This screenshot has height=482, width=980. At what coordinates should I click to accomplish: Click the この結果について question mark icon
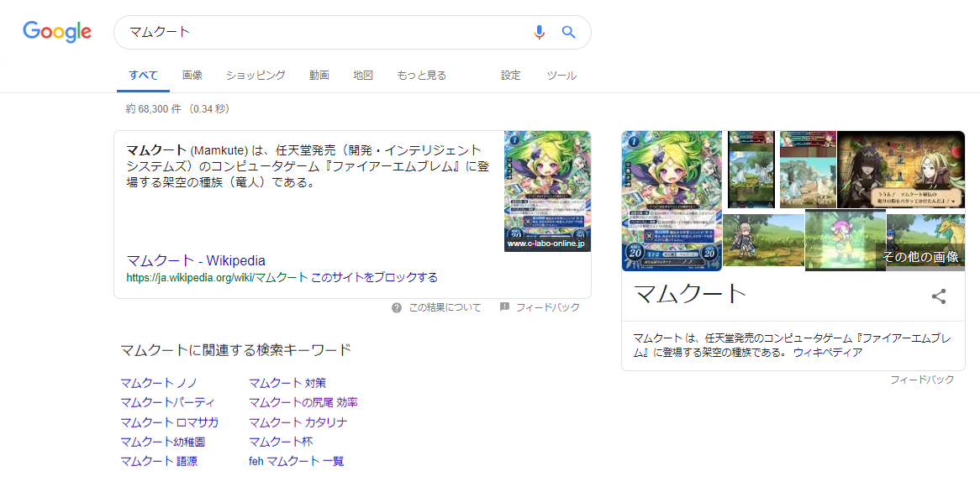point(396,308)
